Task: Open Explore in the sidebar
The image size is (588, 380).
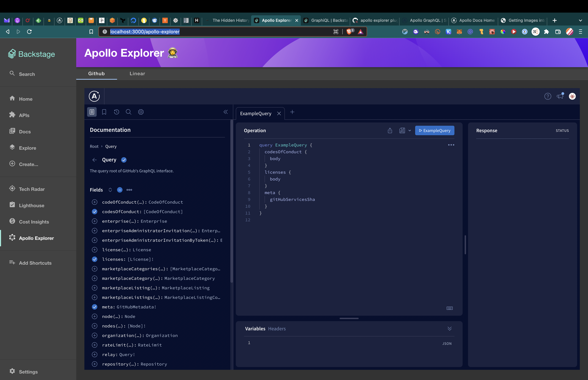Action: click(27, 148)
